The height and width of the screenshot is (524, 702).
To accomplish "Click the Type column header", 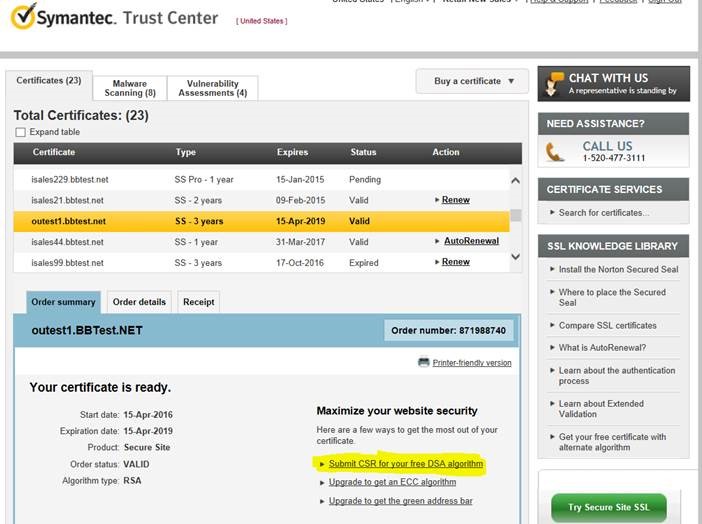I will (x=186, y=152).
